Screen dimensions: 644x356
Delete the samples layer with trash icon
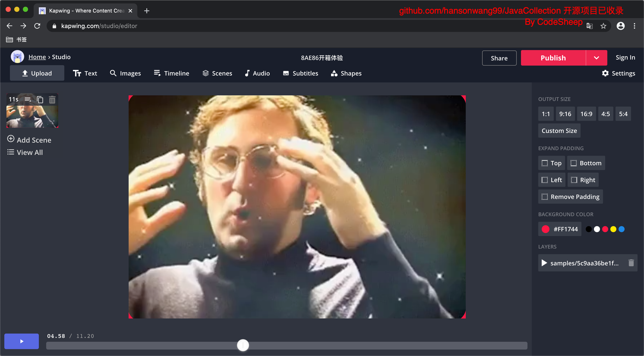point(631,263)
